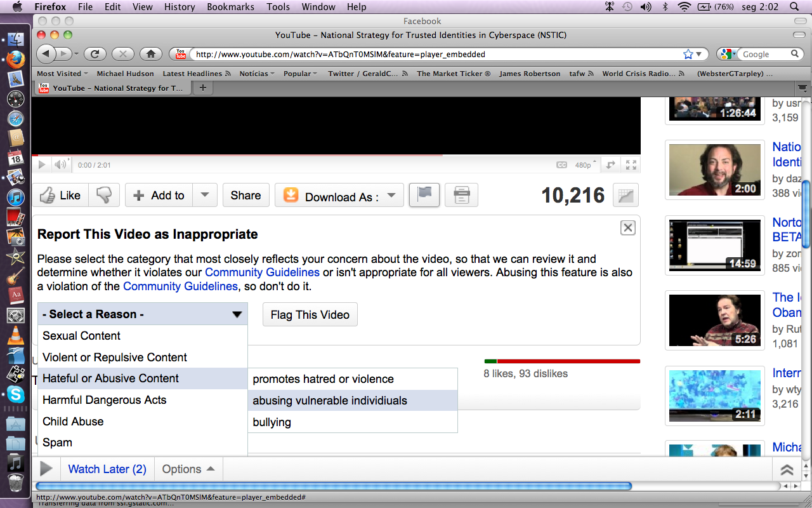Close the report video panel
Image resolution: width=812 pixels, height=508 pixels.
click(x=627, y=228)
